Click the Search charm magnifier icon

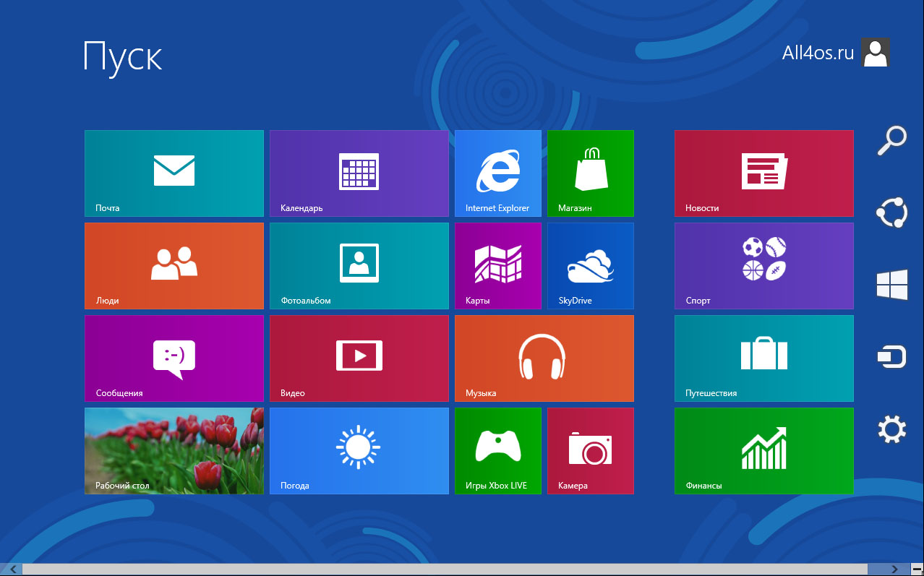892,140
